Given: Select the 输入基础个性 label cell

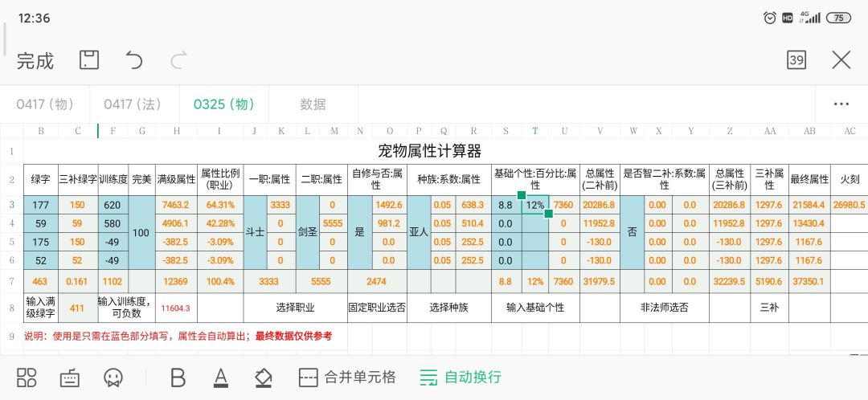Looking at the screenshot, I should coord(535,308).
